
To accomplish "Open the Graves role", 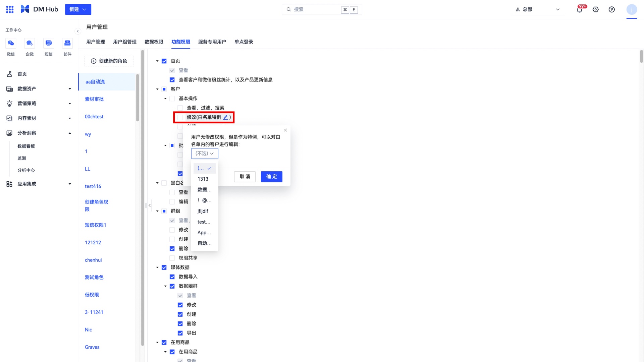I will (92, 347).
